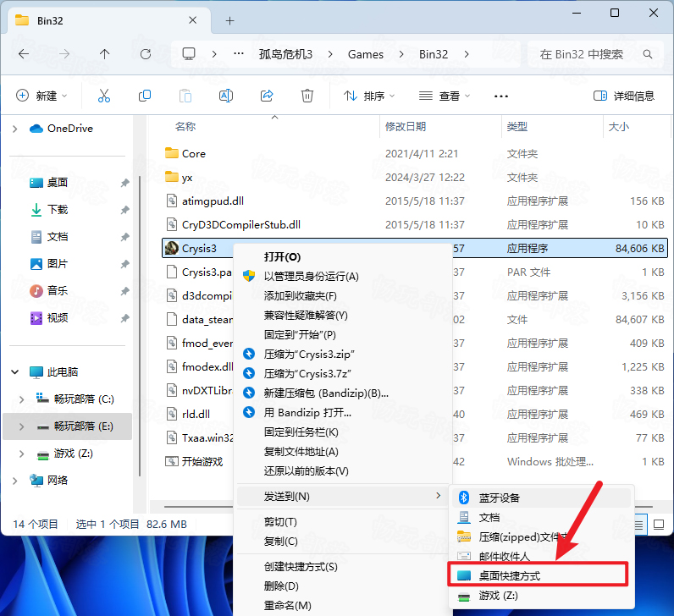The width and height of the screenshot is (674, 616).
Task: Send to Bluetooth device
Action: pos(542,498)
